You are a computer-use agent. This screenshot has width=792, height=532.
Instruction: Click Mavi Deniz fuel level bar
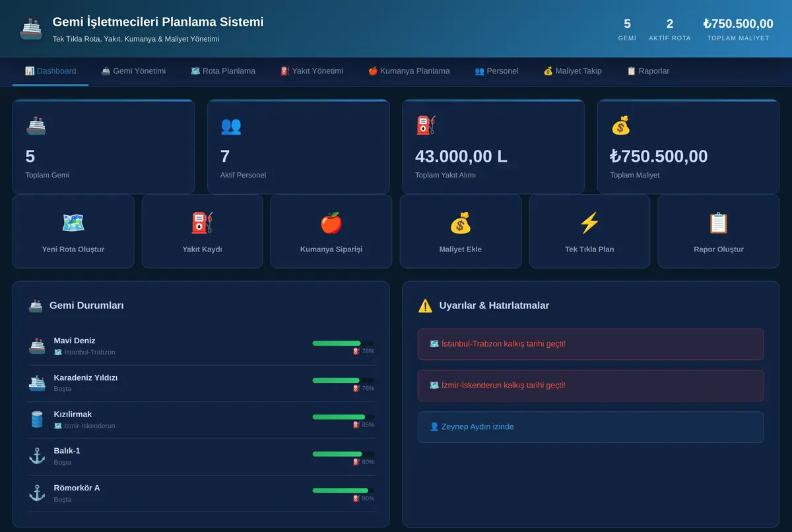pyautogui.click(x=343, y=343)
